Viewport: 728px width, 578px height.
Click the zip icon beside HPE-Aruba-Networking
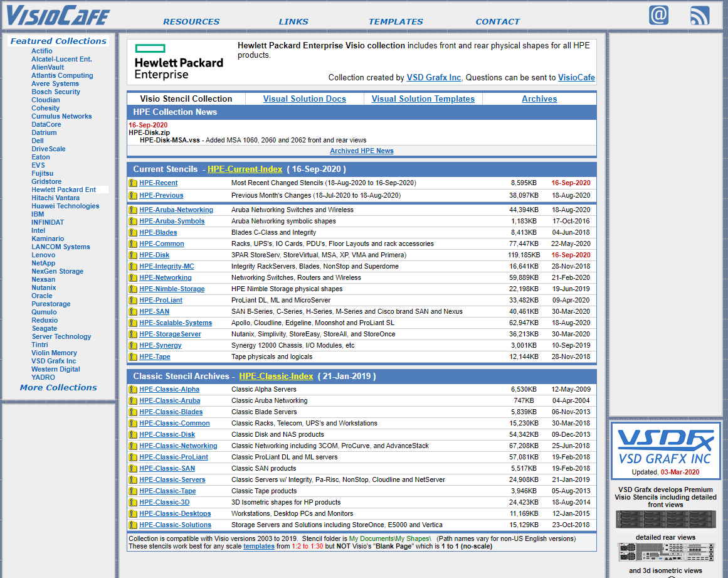[x=133, y=210]
